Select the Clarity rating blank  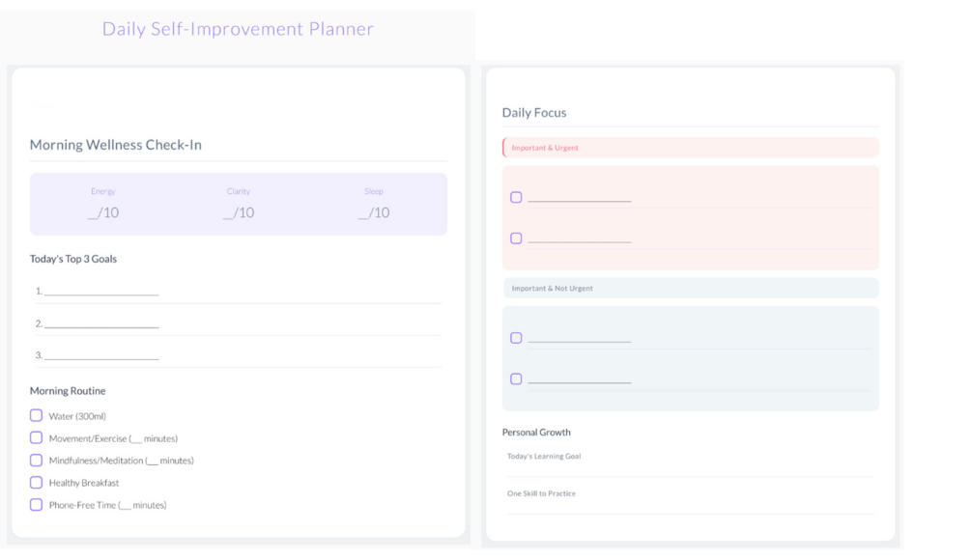click(238, 212)
